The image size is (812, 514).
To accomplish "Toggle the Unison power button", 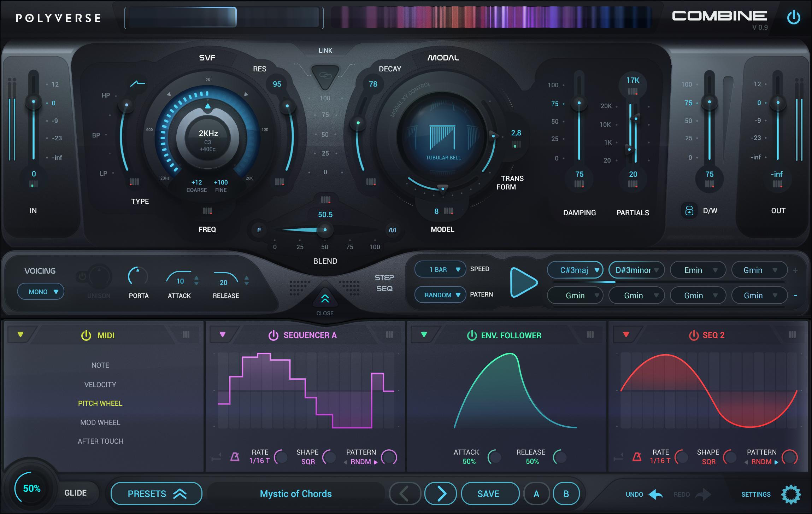I will [82, 276].
